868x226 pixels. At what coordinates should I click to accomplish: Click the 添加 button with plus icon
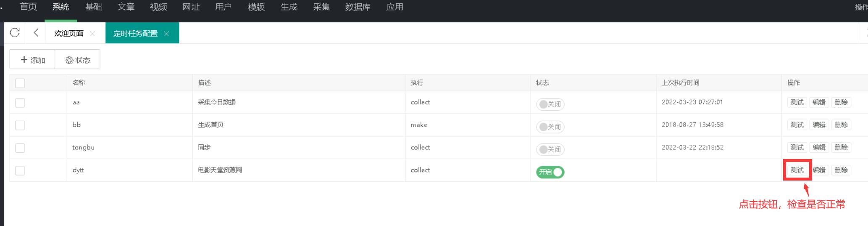(32, 60)
